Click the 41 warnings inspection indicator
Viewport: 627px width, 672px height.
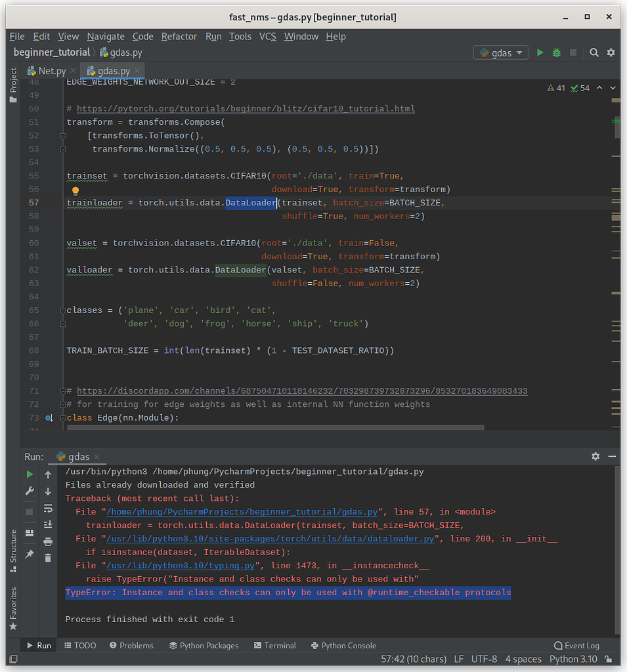pyautogui.click(x=555, y=88)
